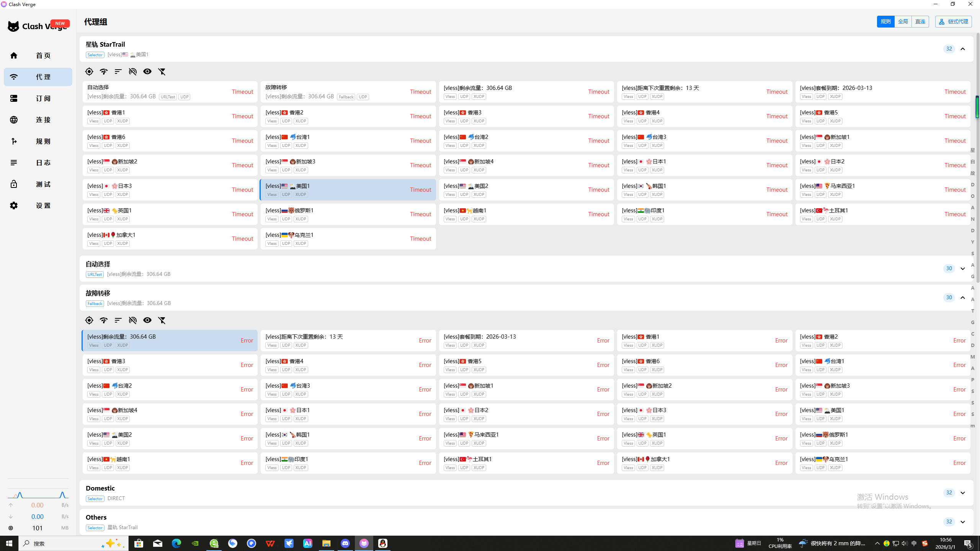Viewport: 980px width, 551px height.
Task: Run delay test in 故障转移 group
Action: (104, 320)
